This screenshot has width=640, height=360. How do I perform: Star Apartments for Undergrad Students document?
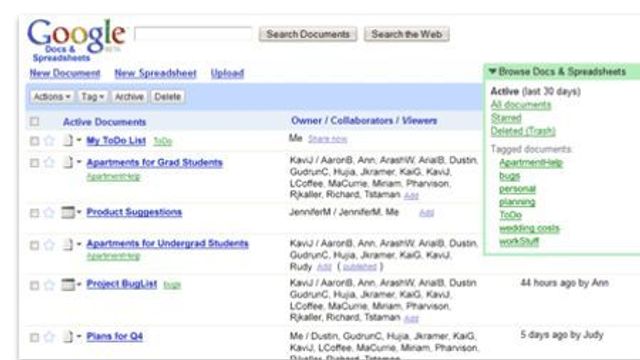coord(49,245)
